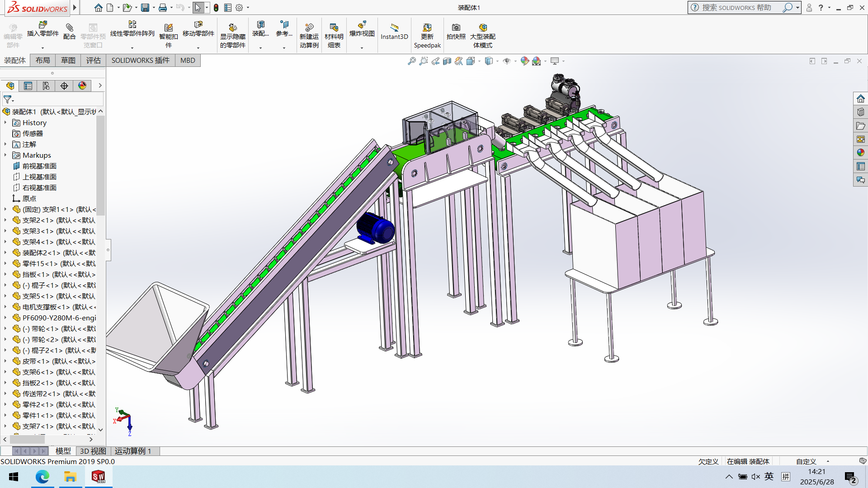
Task: Open 3D 视图 bottom tab
Action: click(93, 451)
